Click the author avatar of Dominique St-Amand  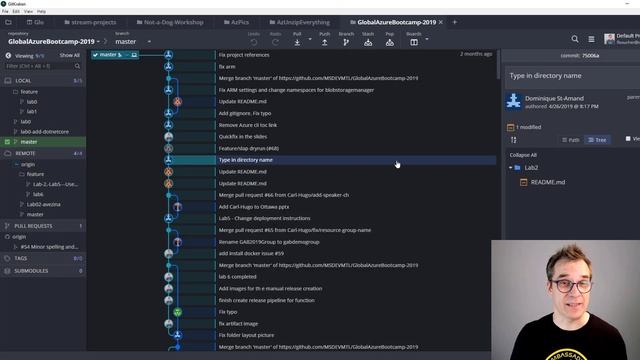[513, 102]
